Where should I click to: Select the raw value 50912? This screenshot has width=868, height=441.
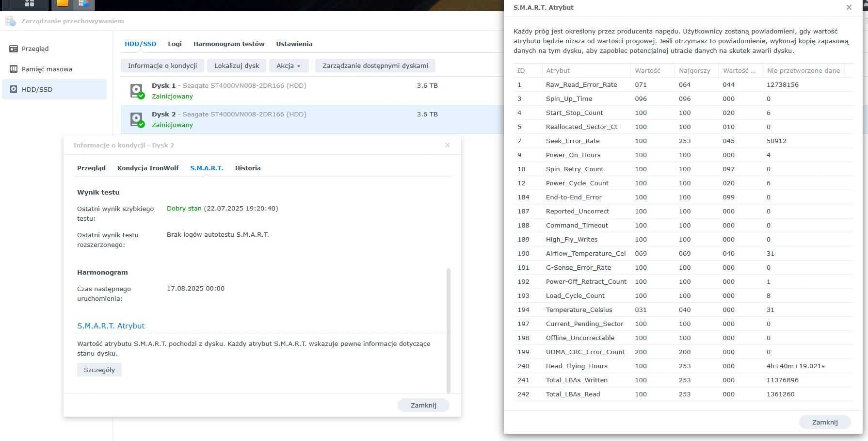coord(776,141)
